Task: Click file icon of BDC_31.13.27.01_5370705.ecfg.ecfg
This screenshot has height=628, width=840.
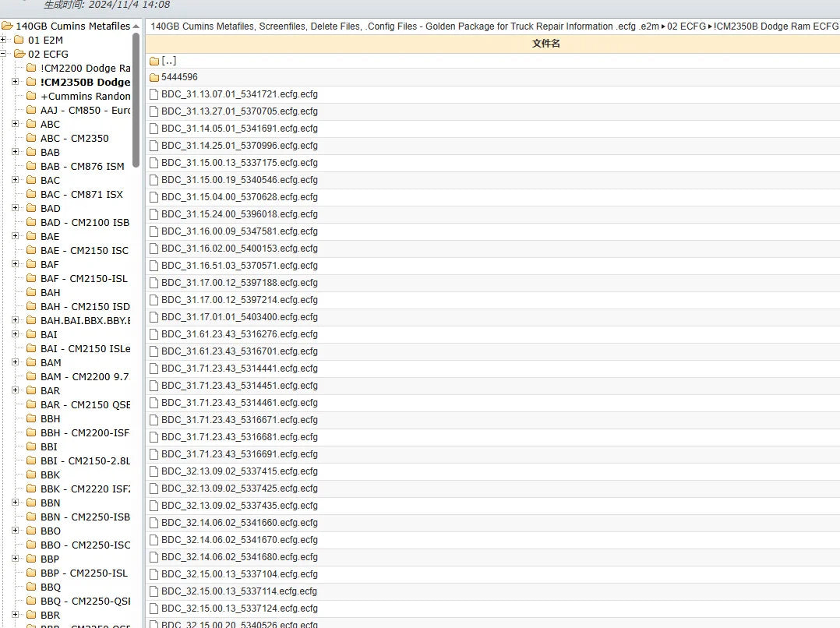Action: click(x=154, y=111)
